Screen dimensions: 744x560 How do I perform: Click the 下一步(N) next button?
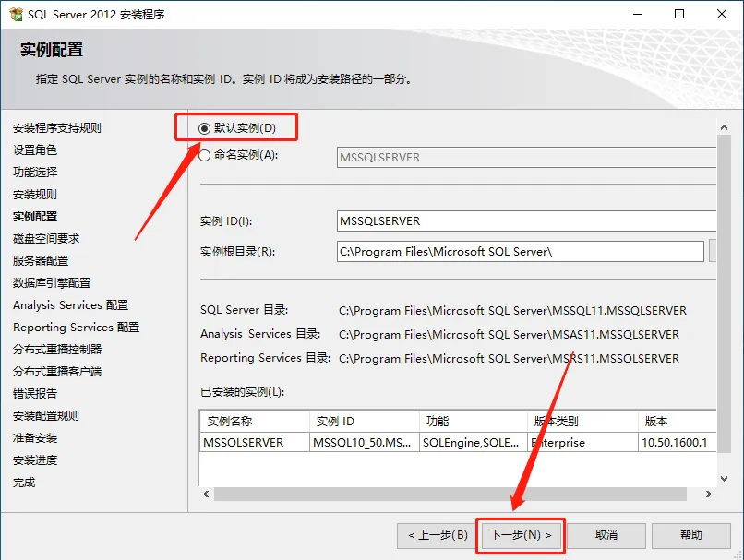tap(521, 536)
